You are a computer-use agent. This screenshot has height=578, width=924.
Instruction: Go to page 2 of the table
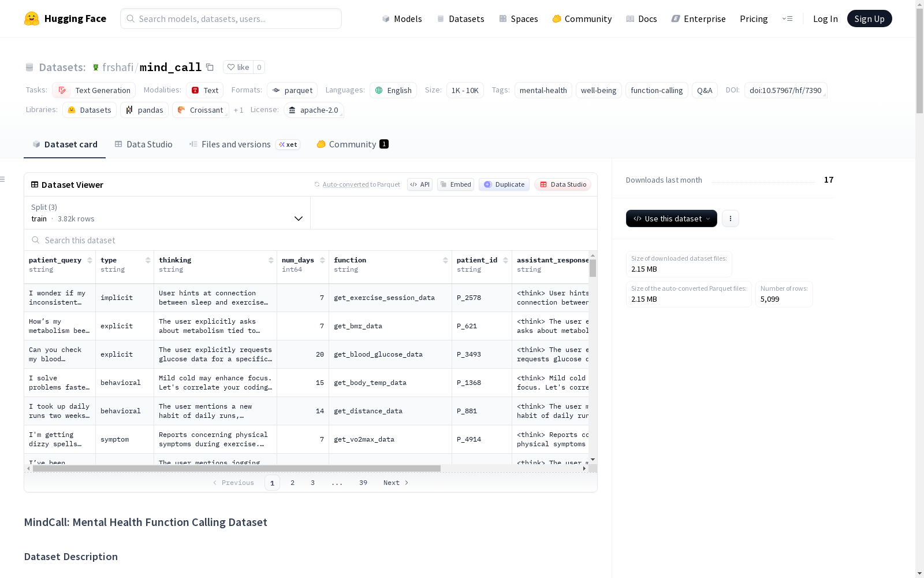pyautogui.click(x=293, y=483)
